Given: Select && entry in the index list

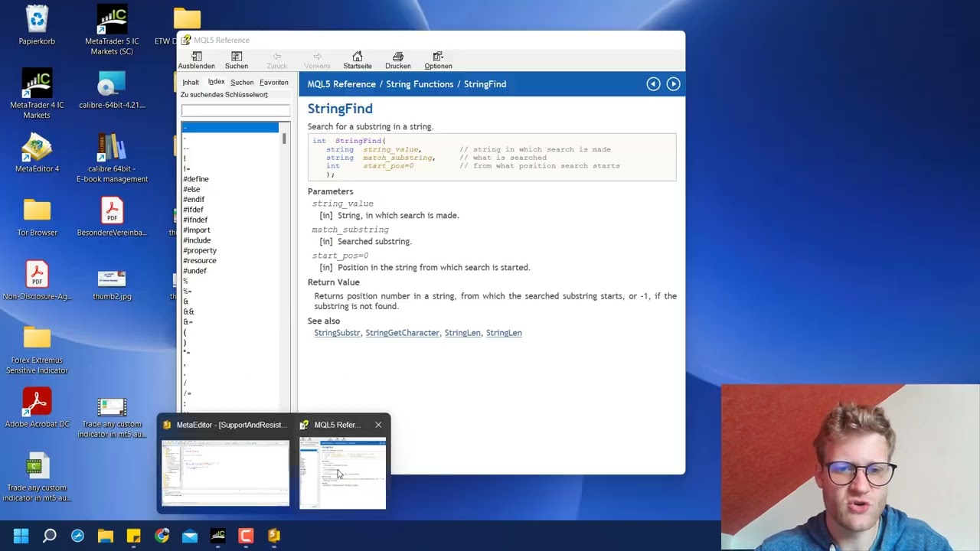Looking at the screenshot, I should (x=188, y=311).
